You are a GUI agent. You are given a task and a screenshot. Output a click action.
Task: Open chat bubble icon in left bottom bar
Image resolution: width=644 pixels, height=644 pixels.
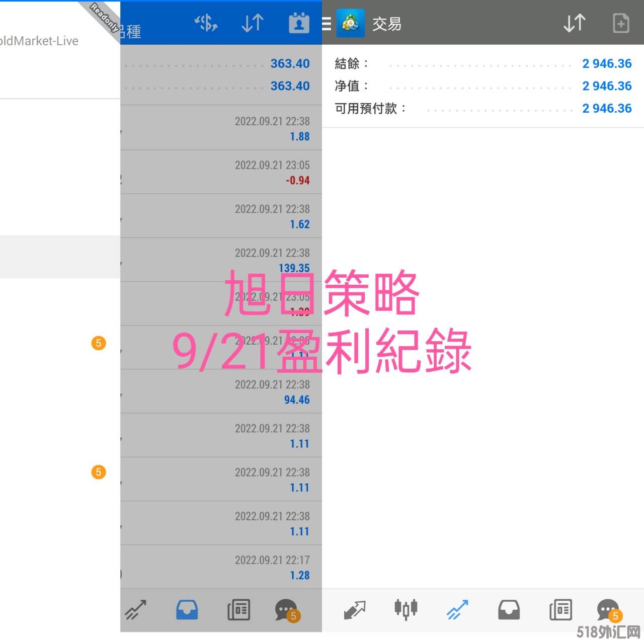(287, 610)
